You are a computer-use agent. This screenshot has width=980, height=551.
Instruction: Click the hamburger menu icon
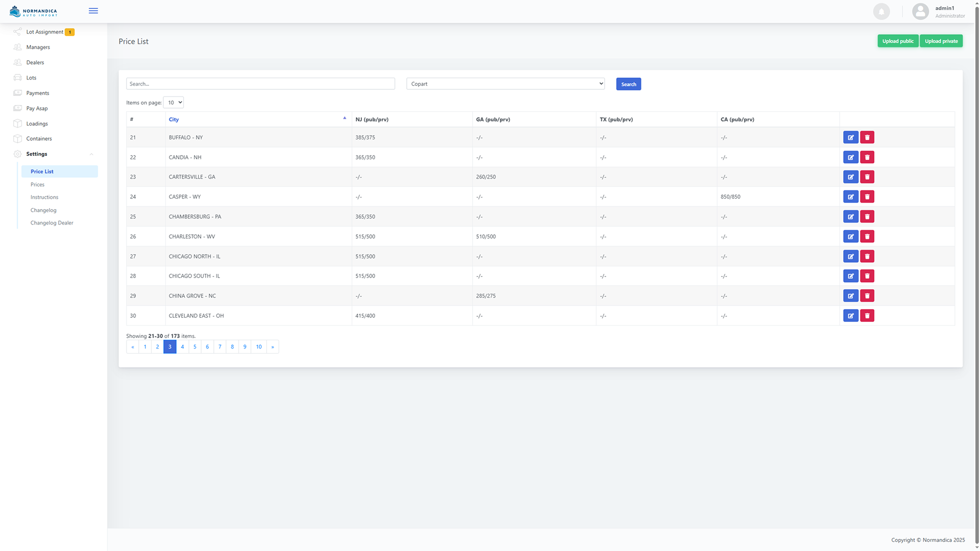[x=93, y=11]
